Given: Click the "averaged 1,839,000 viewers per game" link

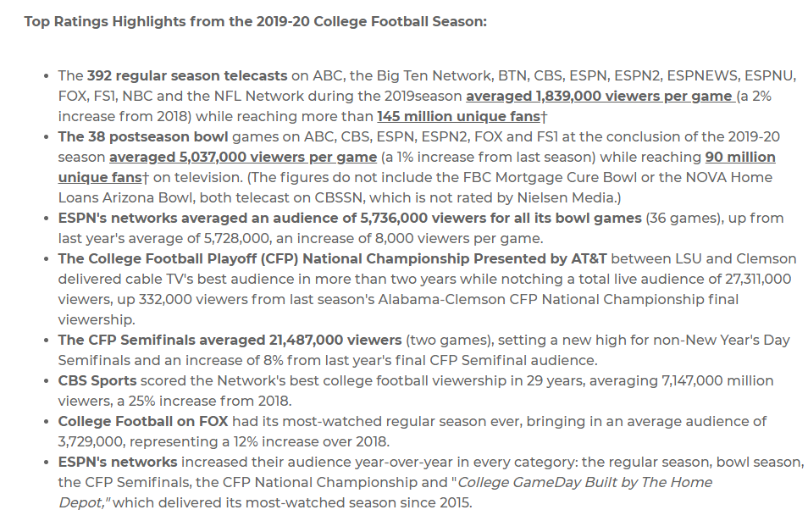Looking at the screenshot, I should pyautogui.click(x=600, y=96).
